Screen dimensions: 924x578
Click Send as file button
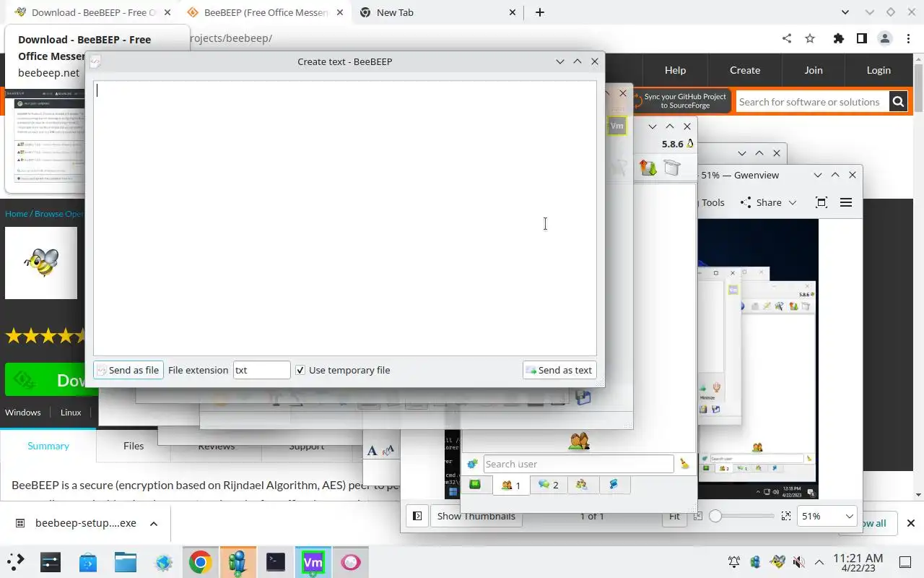[x=128, y=370]
